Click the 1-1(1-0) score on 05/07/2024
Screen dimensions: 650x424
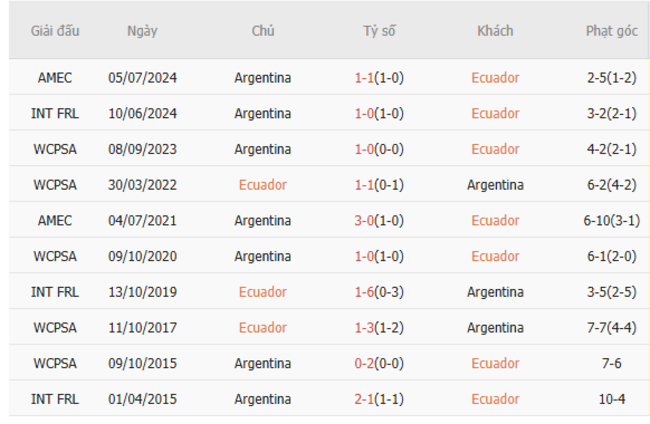(379, 78)
